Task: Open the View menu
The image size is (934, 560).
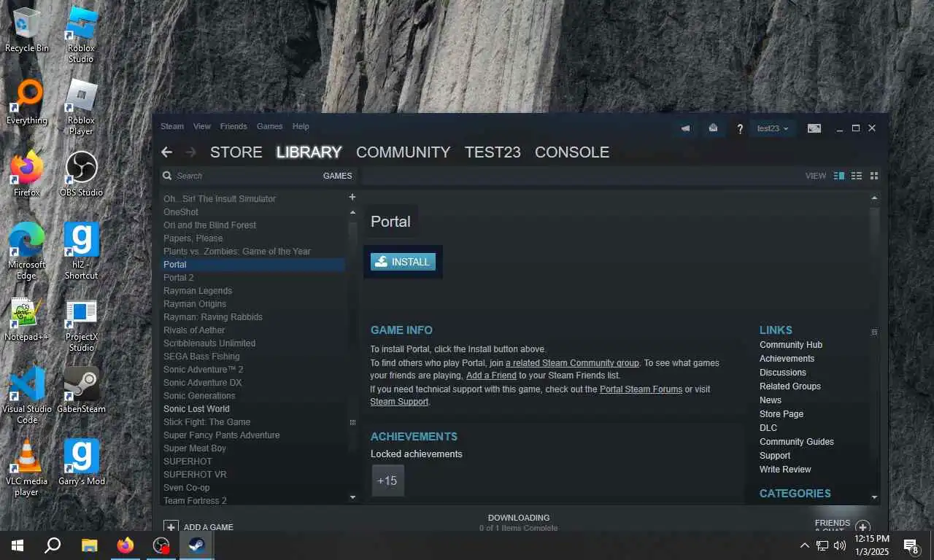Action: tap(201, 126)
